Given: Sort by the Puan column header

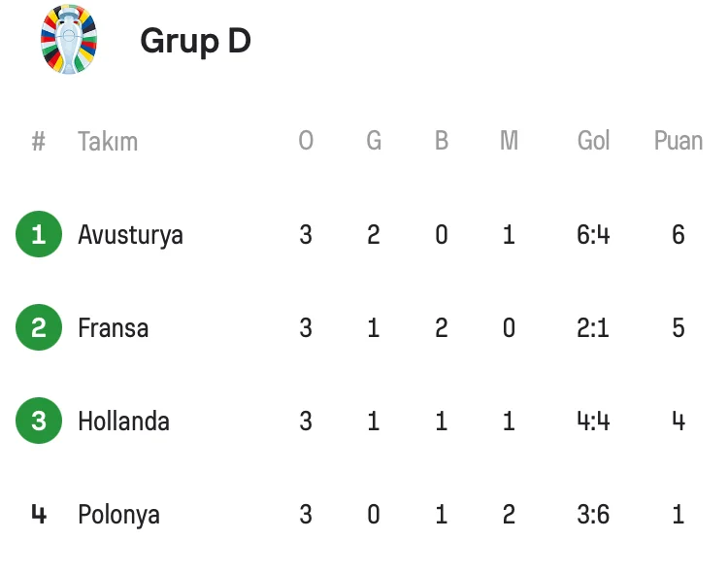Looking at the screenshot, I should pos(678,142).
